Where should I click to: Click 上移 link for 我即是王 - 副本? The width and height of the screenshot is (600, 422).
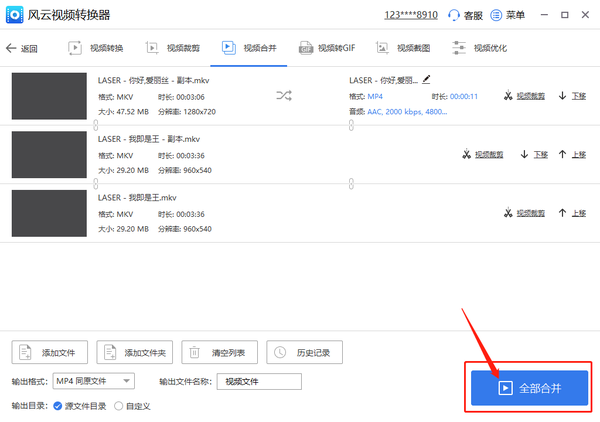(579, 155)
